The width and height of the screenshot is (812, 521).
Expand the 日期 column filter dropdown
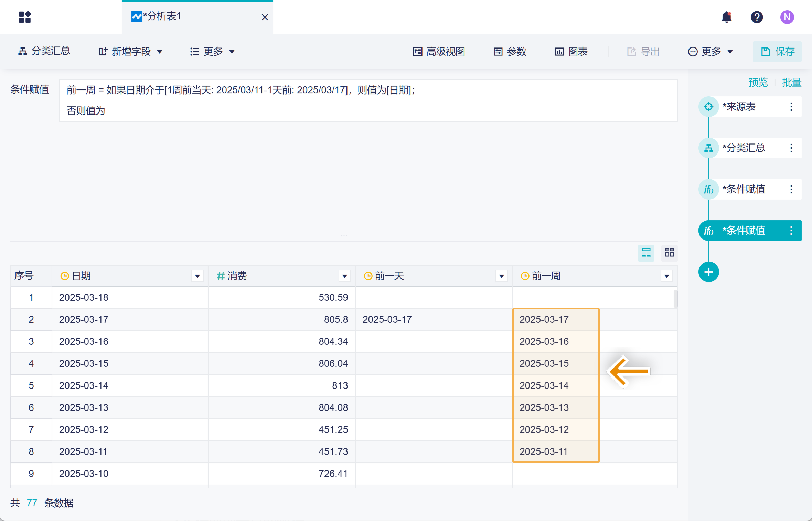click(x=197, y=276)
